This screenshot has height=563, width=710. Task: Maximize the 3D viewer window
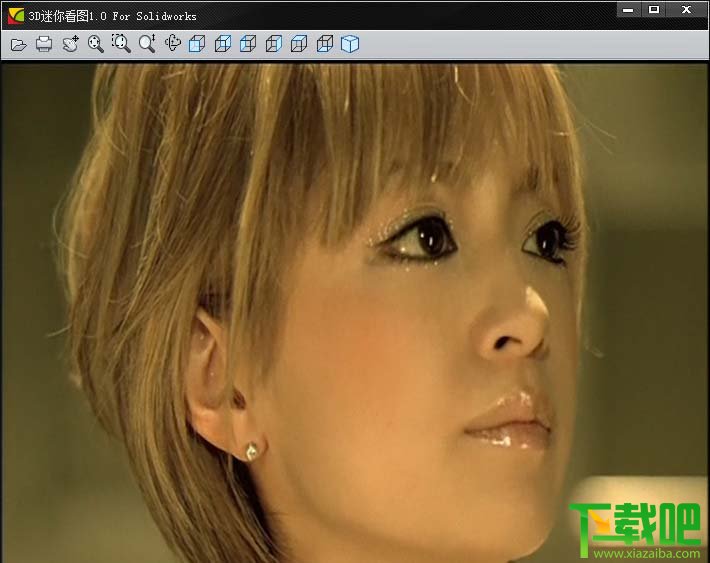[654, 10]
